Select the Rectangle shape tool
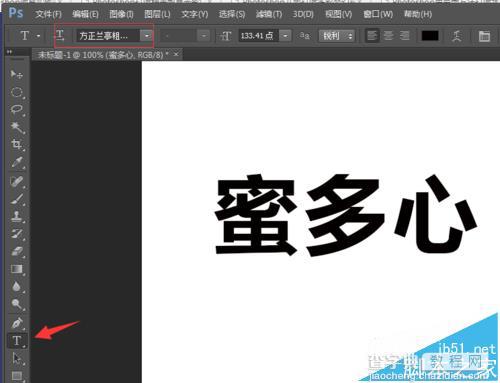The image size is (500, 383). point(17,376)
